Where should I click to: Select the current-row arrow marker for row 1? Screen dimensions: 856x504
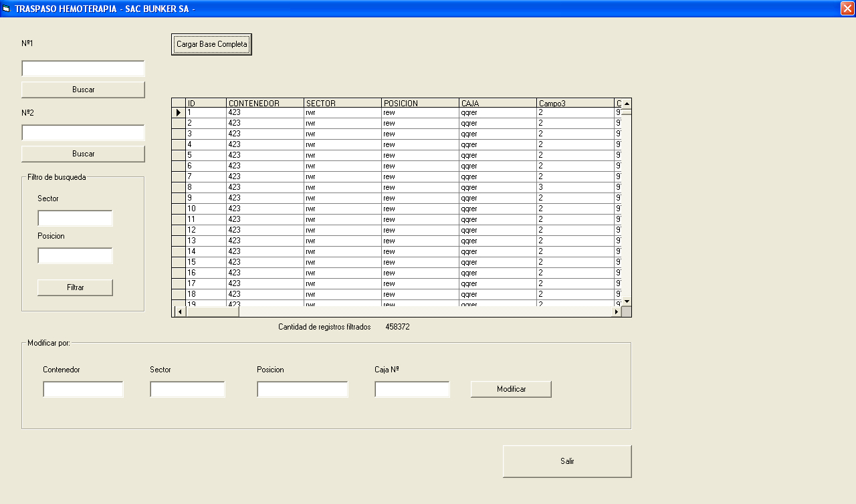(179, 113)
